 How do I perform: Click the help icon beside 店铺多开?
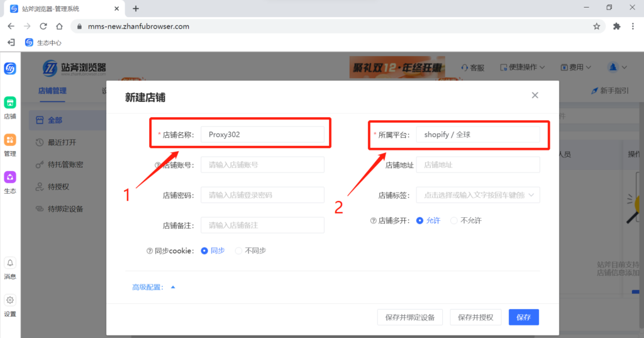pyautogui.click(x=373, y=220)
